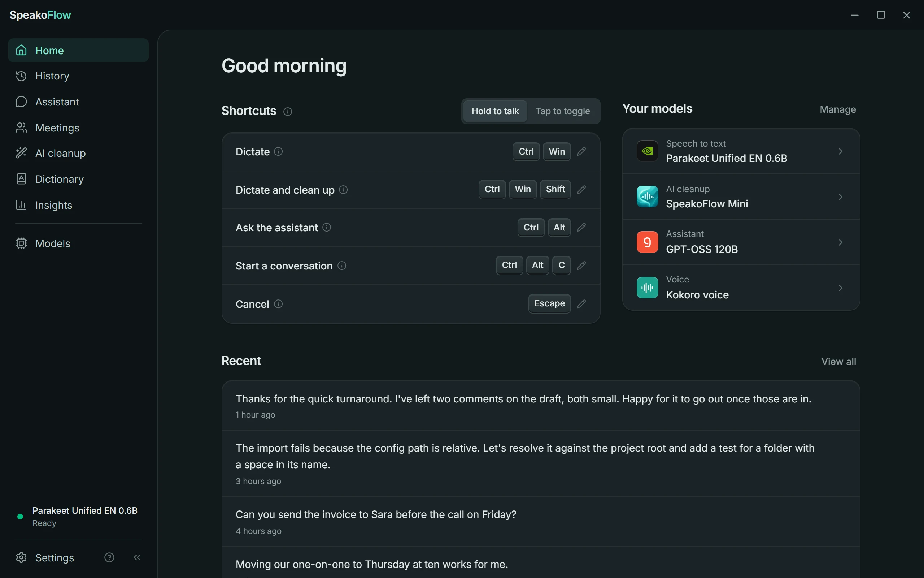
Task: Click the green Kokoro voice icon
Action: tap(647, 288)
